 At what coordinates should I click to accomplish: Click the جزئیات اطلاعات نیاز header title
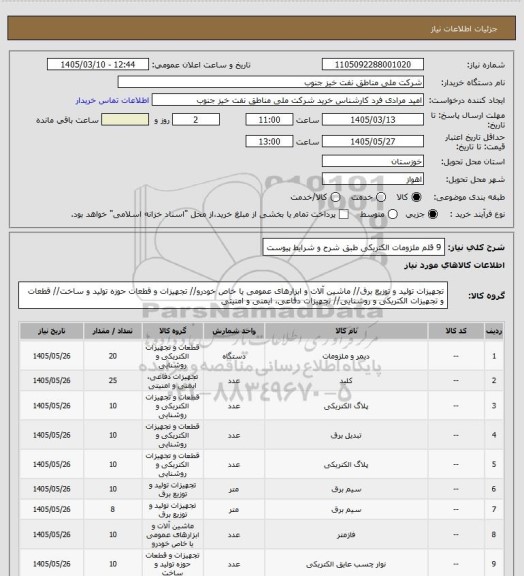click(x=464, y=29)
